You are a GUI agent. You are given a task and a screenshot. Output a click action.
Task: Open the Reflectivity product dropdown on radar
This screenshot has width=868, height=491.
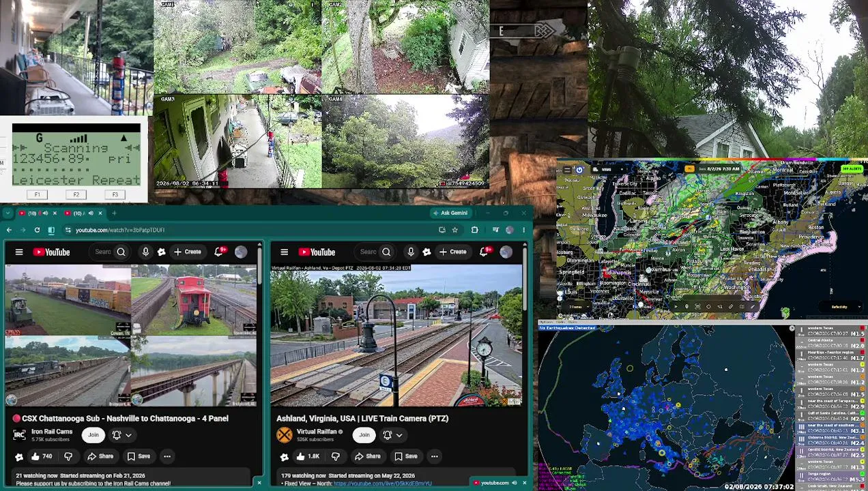point(841,307)
